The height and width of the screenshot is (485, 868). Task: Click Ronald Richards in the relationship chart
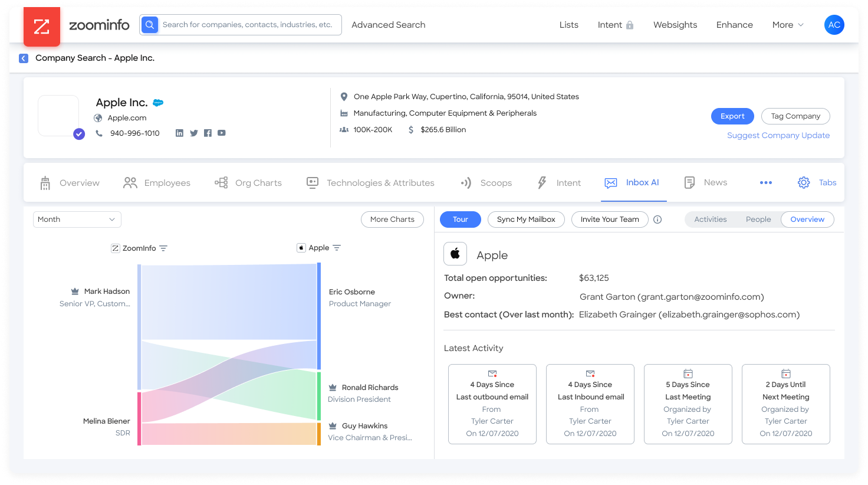coord(370,388)
